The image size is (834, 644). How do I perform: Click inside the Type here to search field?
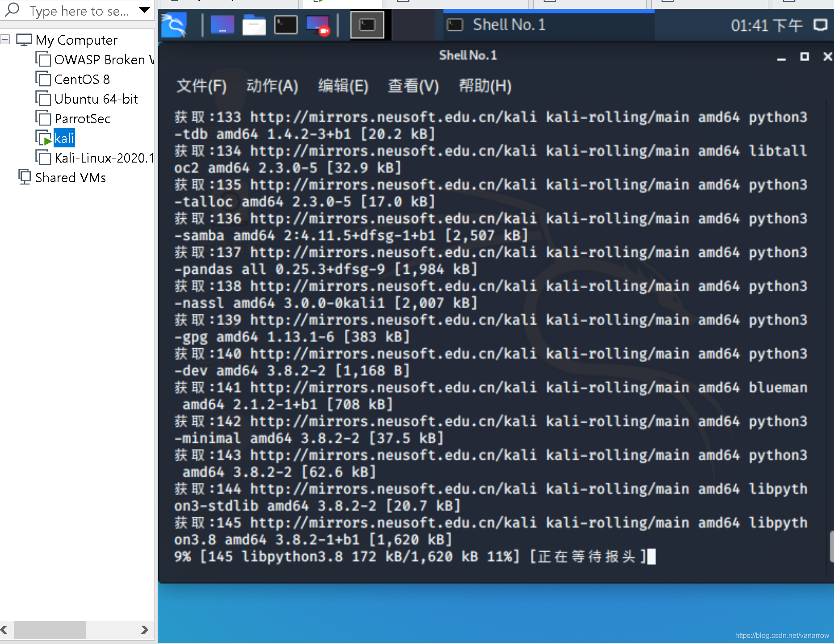pyautogui.click(x=76, y=11)
